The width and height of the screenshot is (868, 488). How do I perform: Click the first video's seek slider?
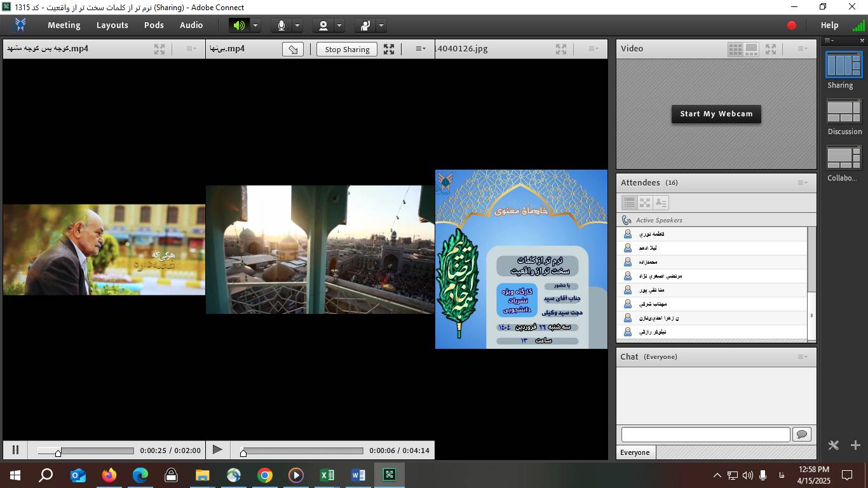[x=85, y=451]
